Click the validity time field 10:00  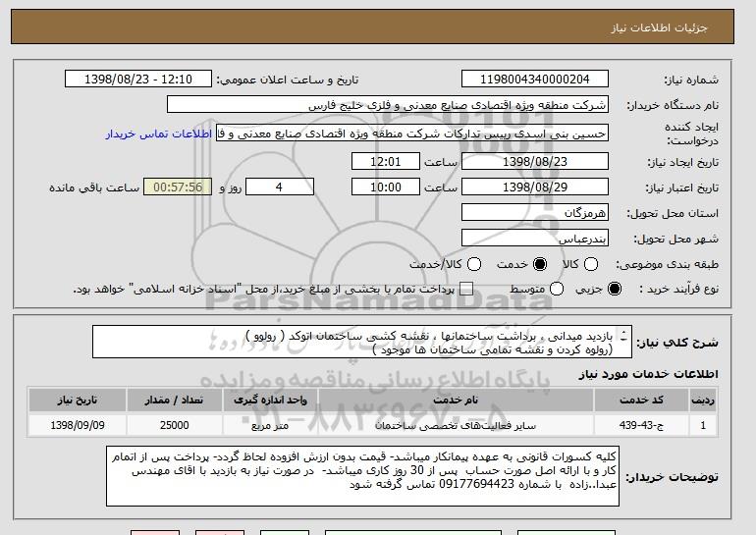386,187
